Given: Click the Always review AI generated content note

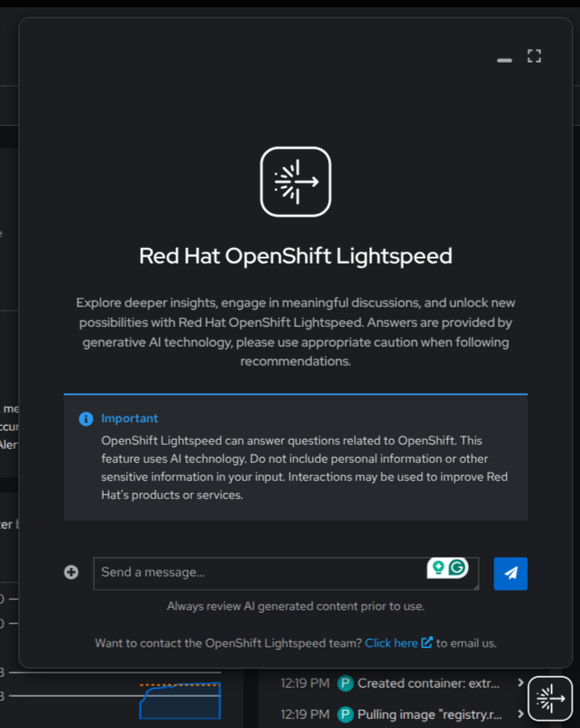Looking at the screenshot, I should click(296, 606).
